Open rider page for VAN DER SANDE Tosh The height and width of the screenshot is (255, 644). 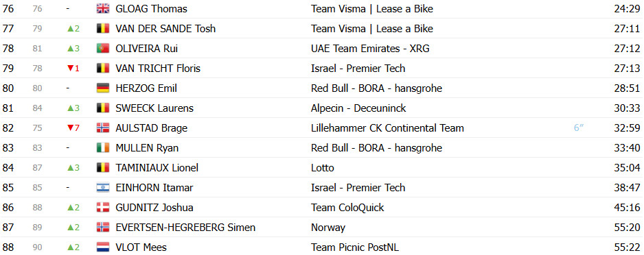165,29
